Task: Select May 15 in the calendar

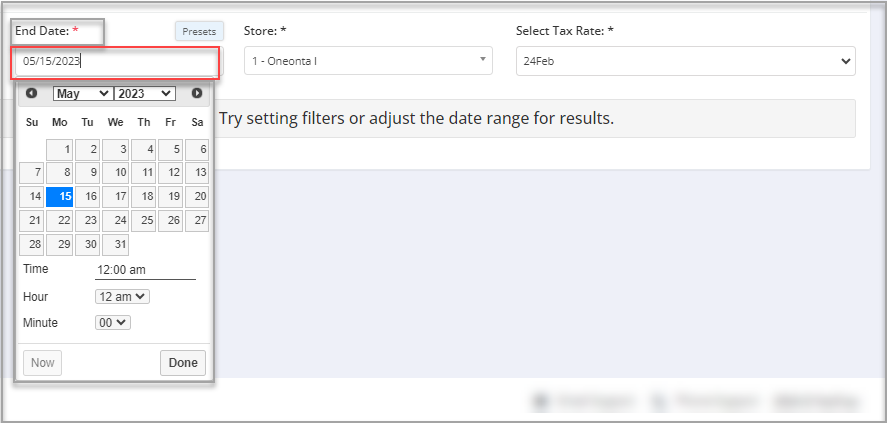Action: tap(60, 197)
